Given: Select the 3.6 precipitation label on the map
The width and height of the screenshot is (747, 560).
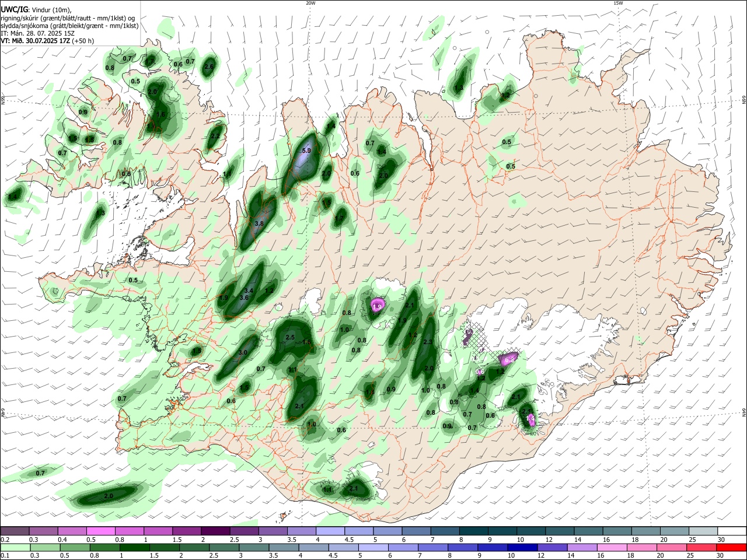Looking at the screenshot, I should [x=245, y=297].
